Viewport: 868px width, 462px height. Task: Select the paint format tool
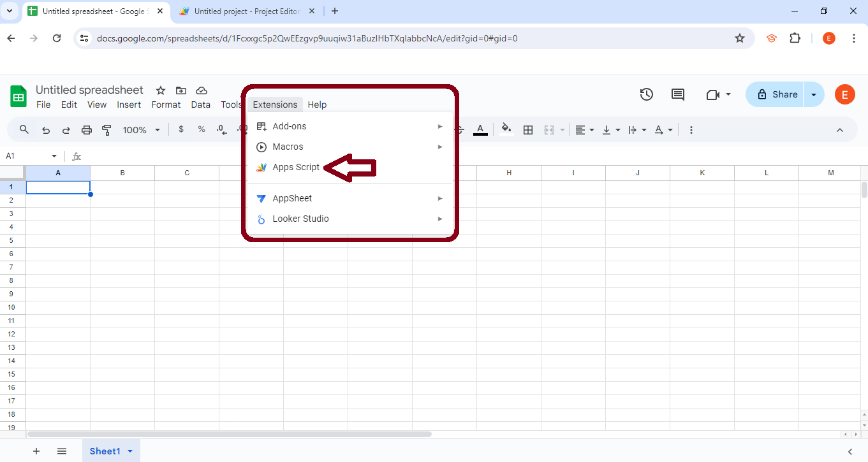(x=107, y=129)
